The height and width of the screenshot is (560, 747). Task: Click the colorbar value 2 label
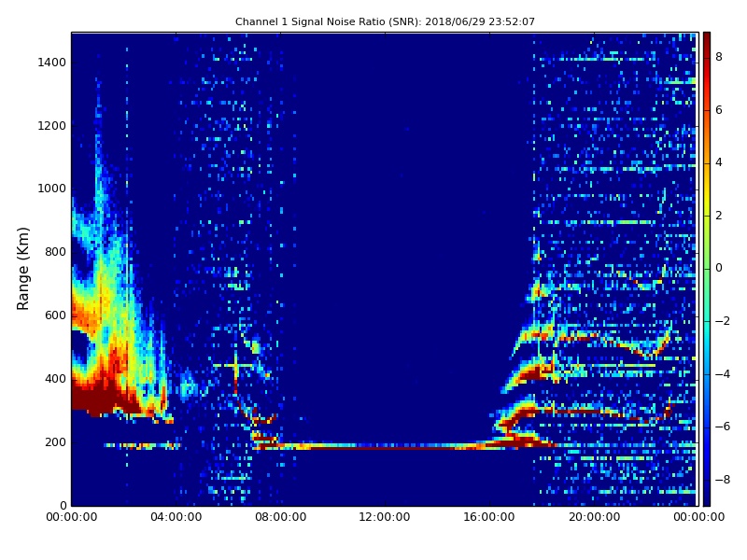coord(719,216)
